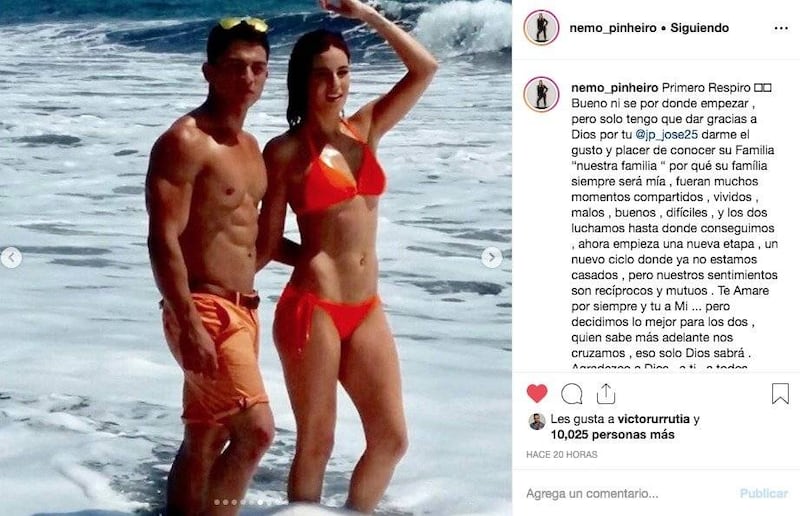The height and width of the screenshot is (516, 800).
Task: Open the three-dot more options menu
Action: pyautogui.click(x=781, y=28)
